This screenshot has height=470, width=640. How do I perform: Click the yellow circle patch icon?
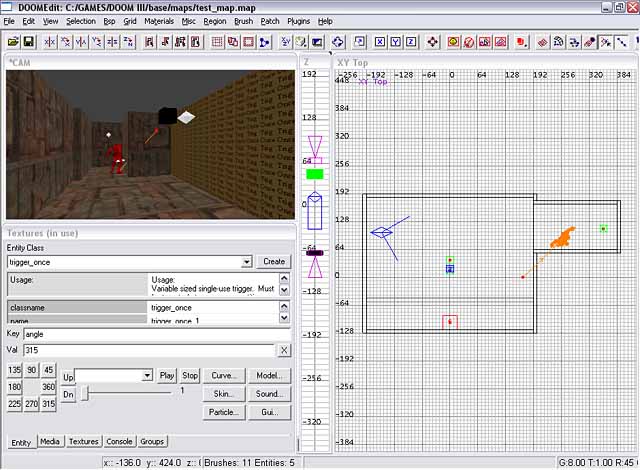(x=453, y=42)
